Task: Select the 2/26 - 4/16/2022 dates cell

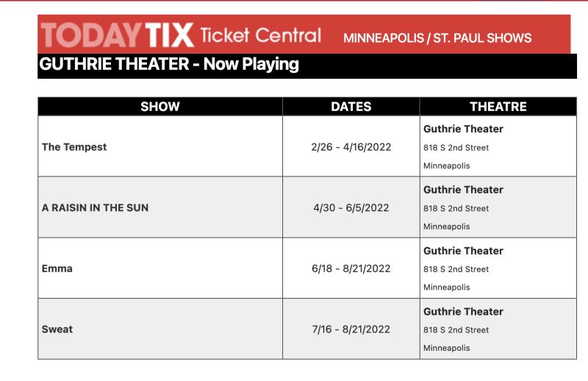Action: point(351,147)
